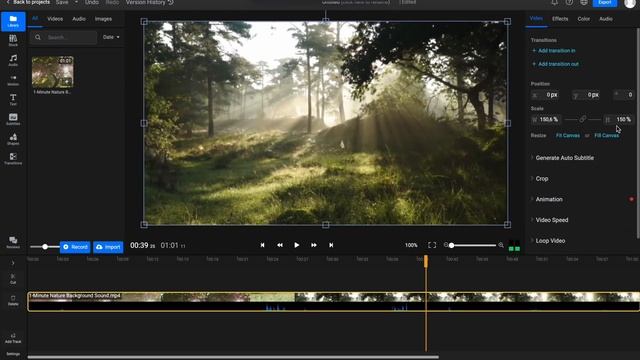Viewport: 640px width, 360px height.
Task: Click the Fit Canvas resize link
Action: click(x=568, y=136)
